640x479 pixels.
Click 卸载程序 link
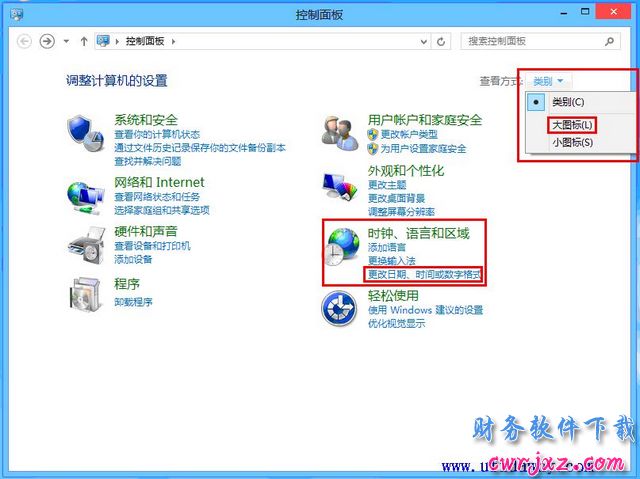point(133,302)
